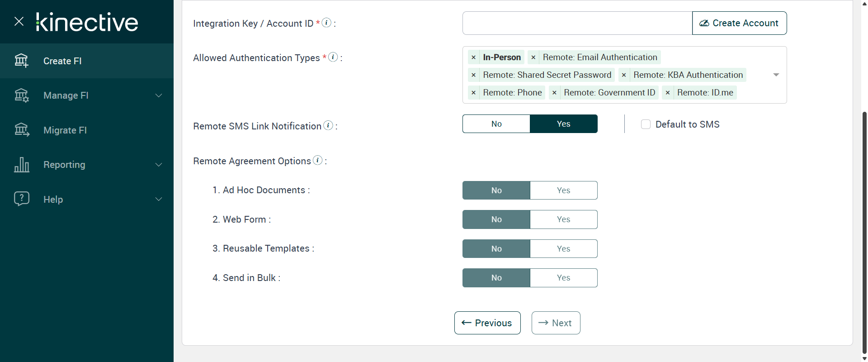Set Ad Hoc Documents to Yes

tap(563, 191)
